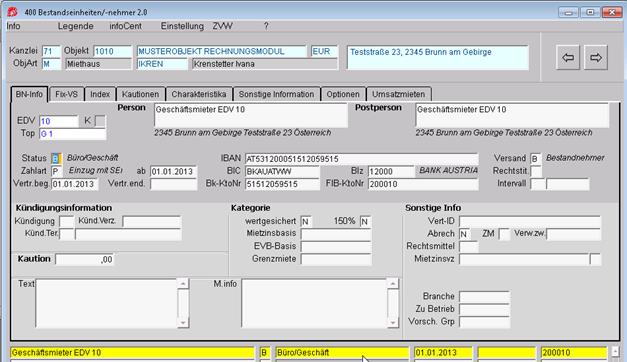Click the EUR currency field
Screen dimensions: 627x362
(x=324, y=51)
